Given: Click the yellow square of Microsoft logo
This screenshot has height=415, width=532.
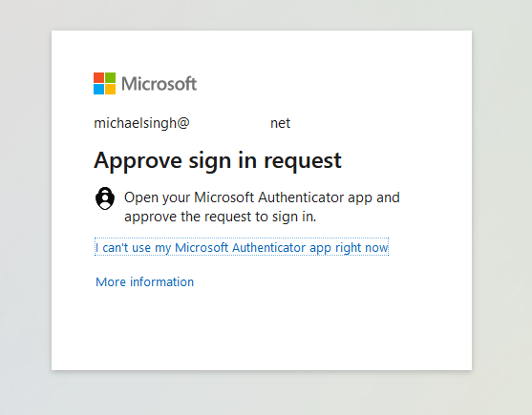Looking at the screenshot, I should (110, 89).
